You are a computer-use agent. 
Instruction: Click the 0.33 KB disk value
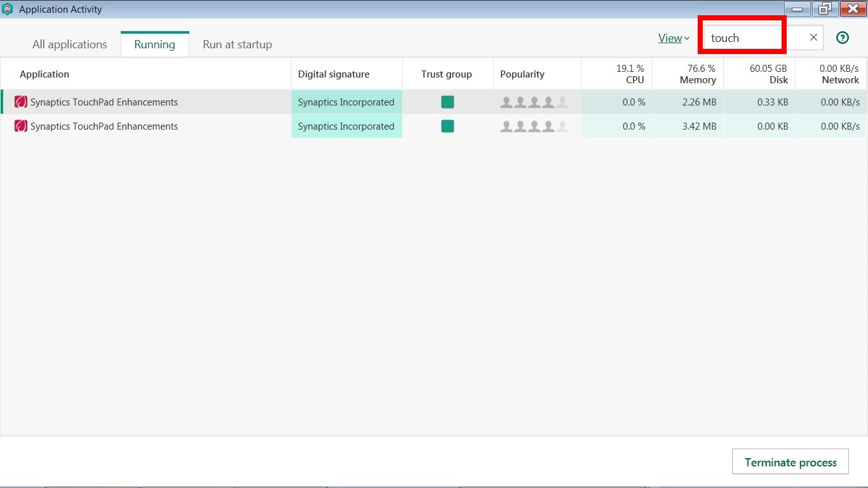pos(773,102)
